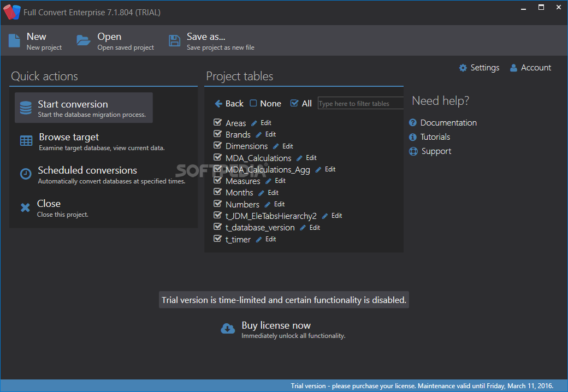Uncheck the Months table checkbox
568x392 pixels.
click(217, 192)
